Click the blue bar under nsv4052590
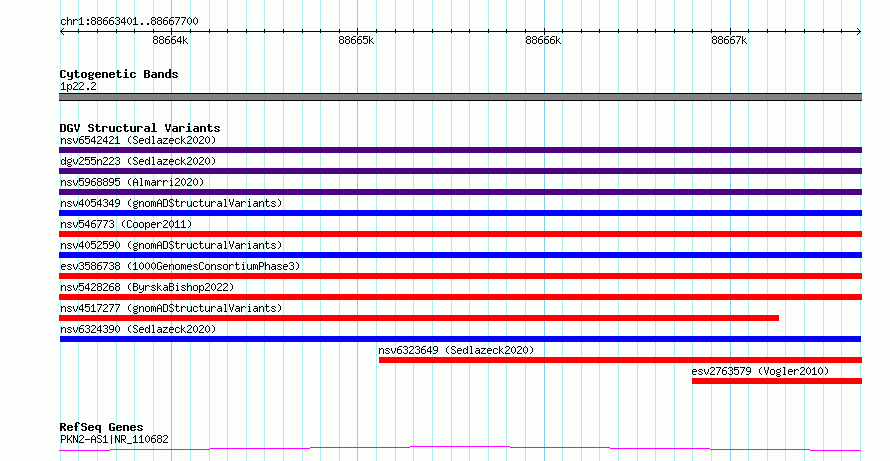This screenshot has width=890, height=461. click(x=460, y=255)
